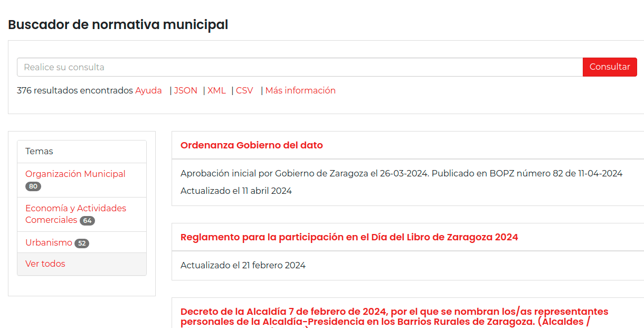This screenshot has width=644, height=328.
Task: Click the 52 count badge beside Urbanismo
Action: [x=82, y=243]
